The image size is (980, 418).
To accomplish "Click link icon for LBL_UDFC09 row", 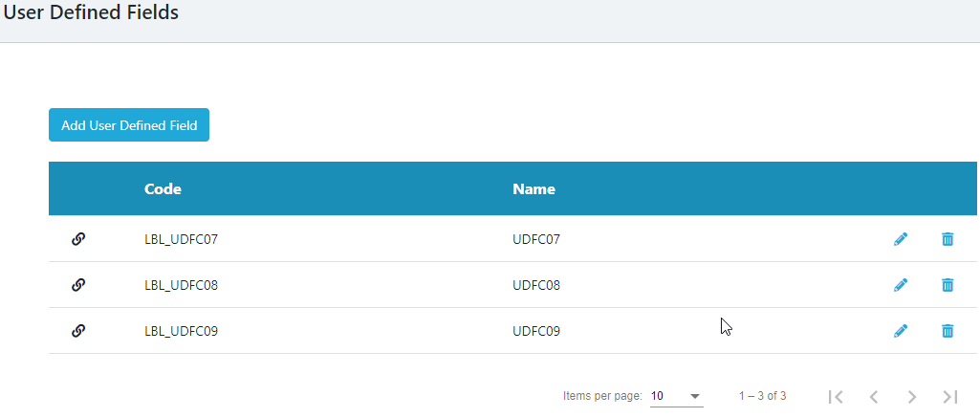I will click(x=79, y=330).
